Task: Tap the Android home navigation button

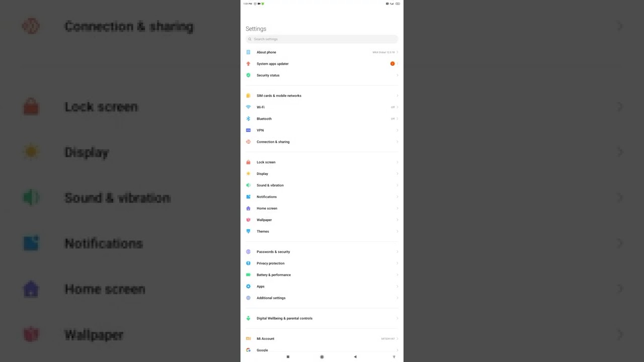Action: [x=322, y=357]
